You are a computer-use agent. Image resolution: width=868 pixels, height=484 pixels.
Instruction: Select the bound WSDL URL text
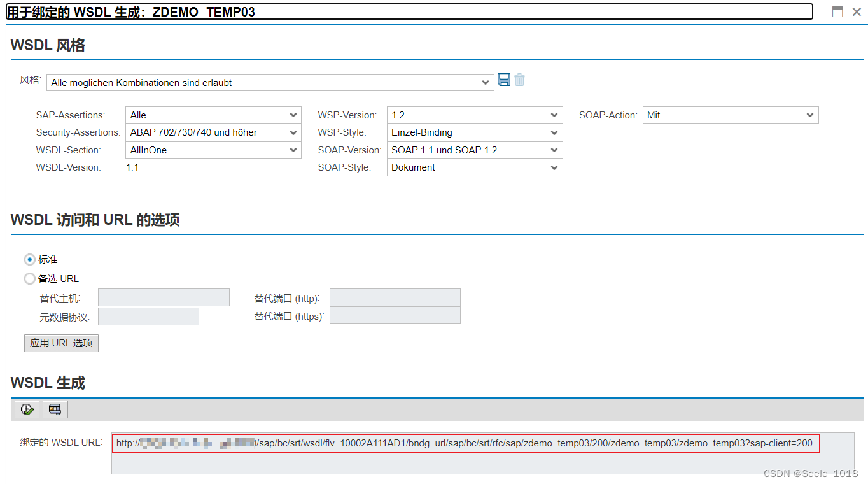(465, 443)
